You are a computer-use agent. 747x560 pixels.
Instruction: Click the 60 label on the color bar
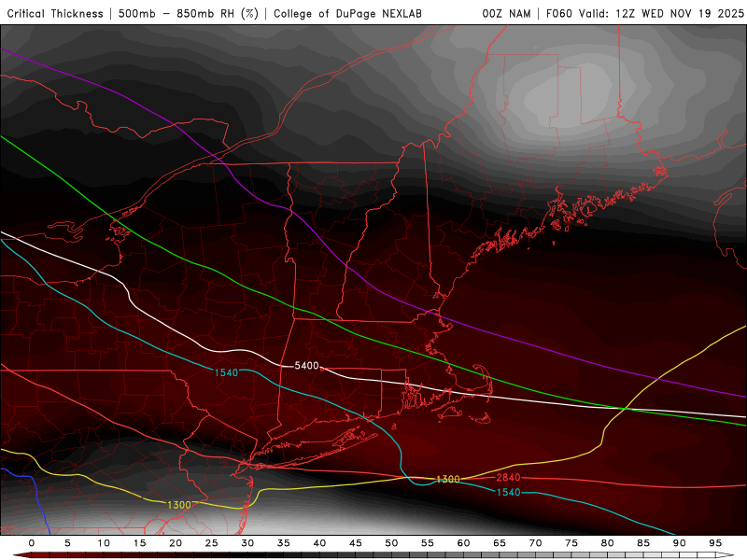463,543
